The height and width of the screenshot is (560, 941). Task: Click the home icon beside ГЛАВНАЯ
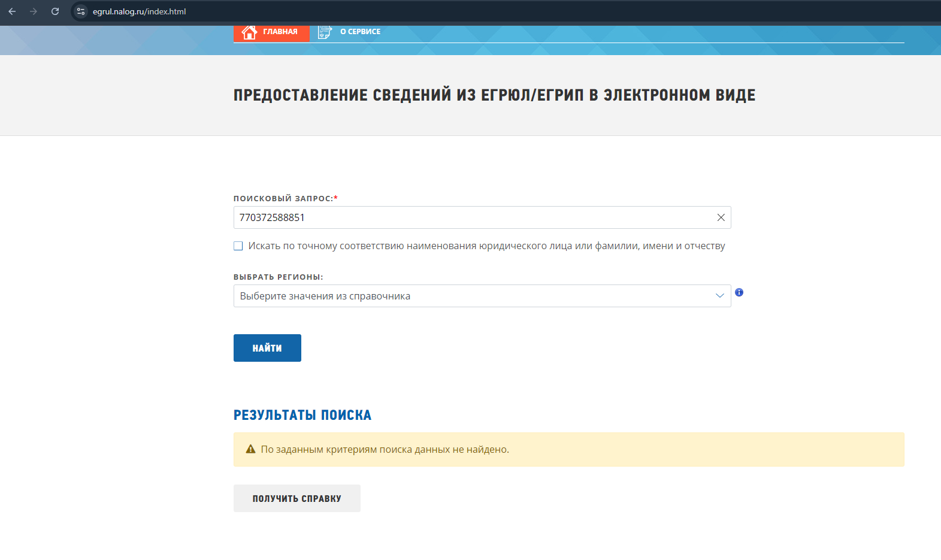(x=249, y=32)
